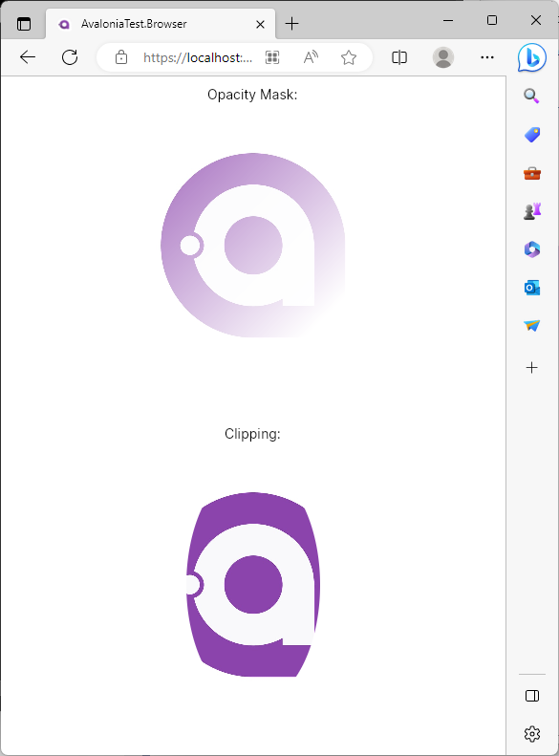Open the Games chess pieces icon

pyautogui.click(x=532, y=211)
